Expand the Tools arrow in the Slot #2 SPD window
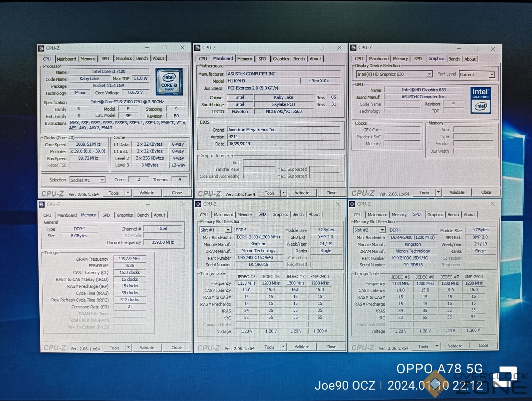This screenshot has width=532, height=401. pyautogui.click(x=437, y=346)
